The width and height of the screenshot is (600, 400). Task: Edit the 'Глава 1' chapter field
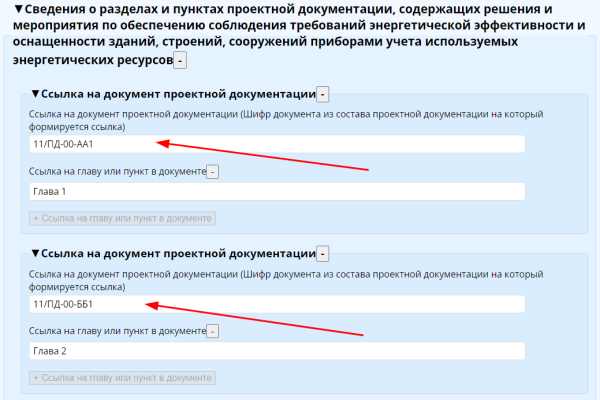coord(277,191)
